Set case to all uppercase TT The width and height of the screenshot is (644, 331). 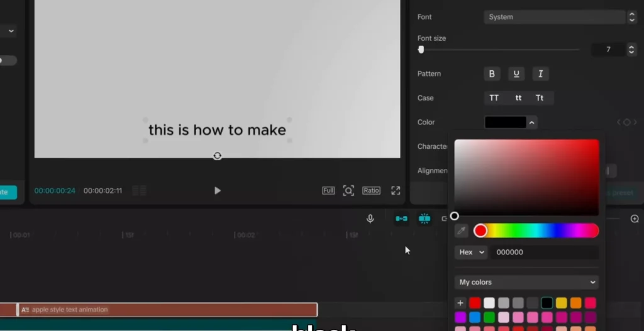coord(494,98)
